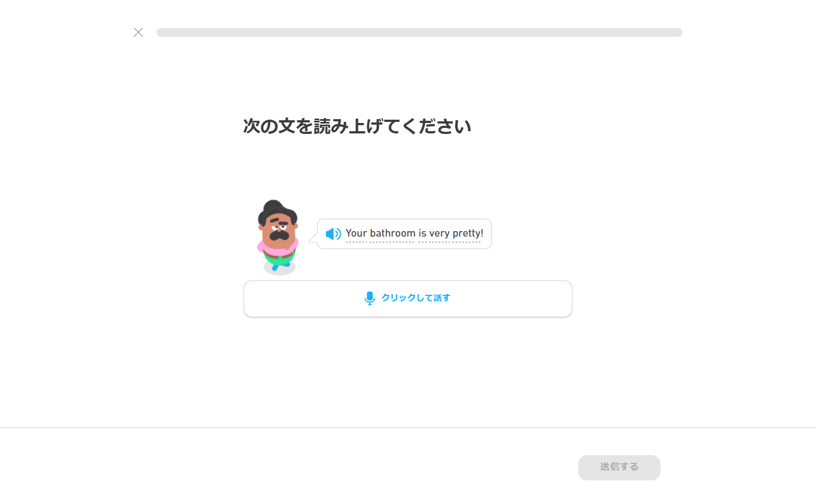Click the speech bubble containing the sentence

(x=404, y=234)
